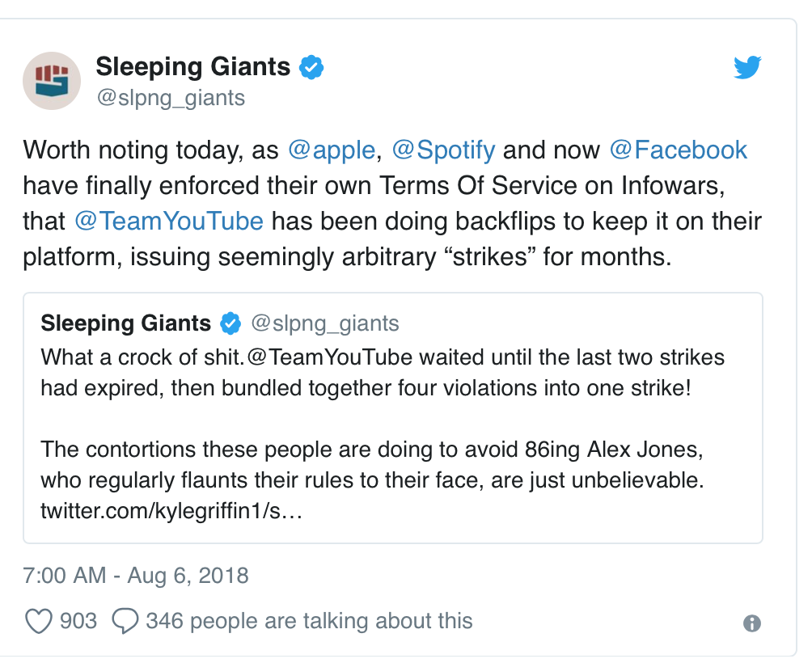Image resolution: width=812 pixels, height=663 pixels.
Task: Open the @TeamYouTube mention link
Action: [x=169, y=221]
